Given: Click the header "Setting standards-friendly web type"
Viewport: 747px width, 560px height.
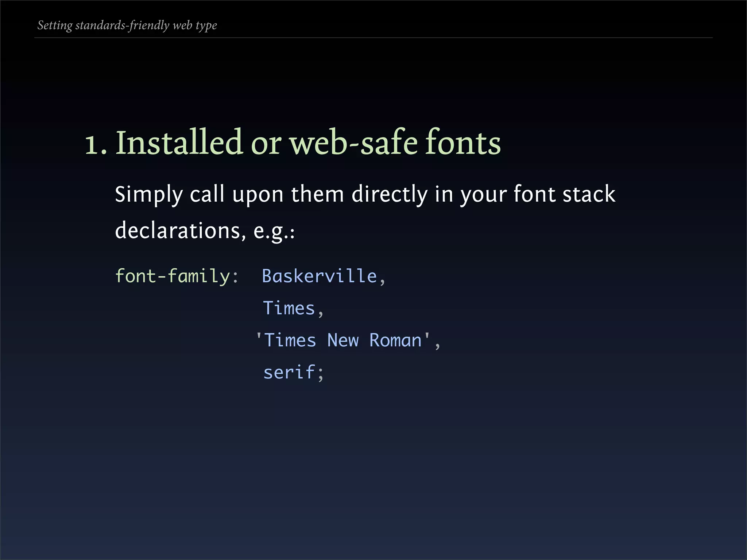Looking at the screenshot, I should tap(127, 26).
